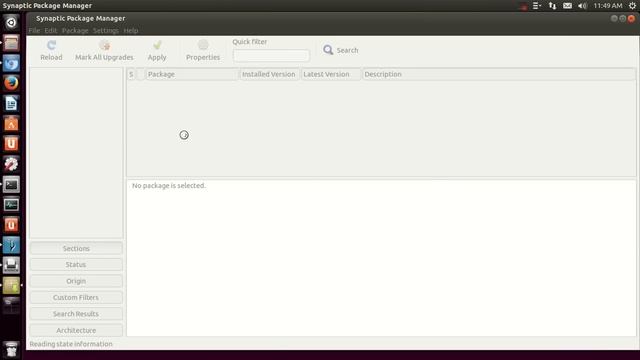The image size is (640, 360).
Task: Show the Status filter list
Action: [x=76, y=264]
